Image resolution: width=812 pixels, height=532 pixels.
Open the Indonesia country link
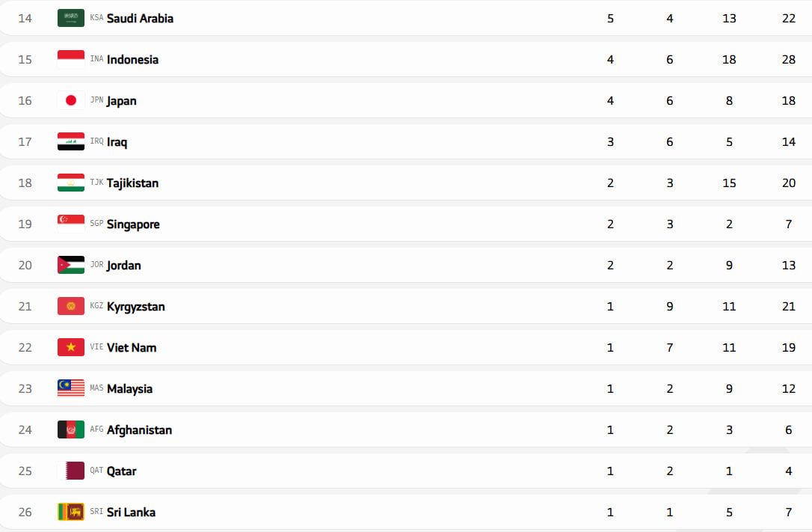click(x=132, y=59)
